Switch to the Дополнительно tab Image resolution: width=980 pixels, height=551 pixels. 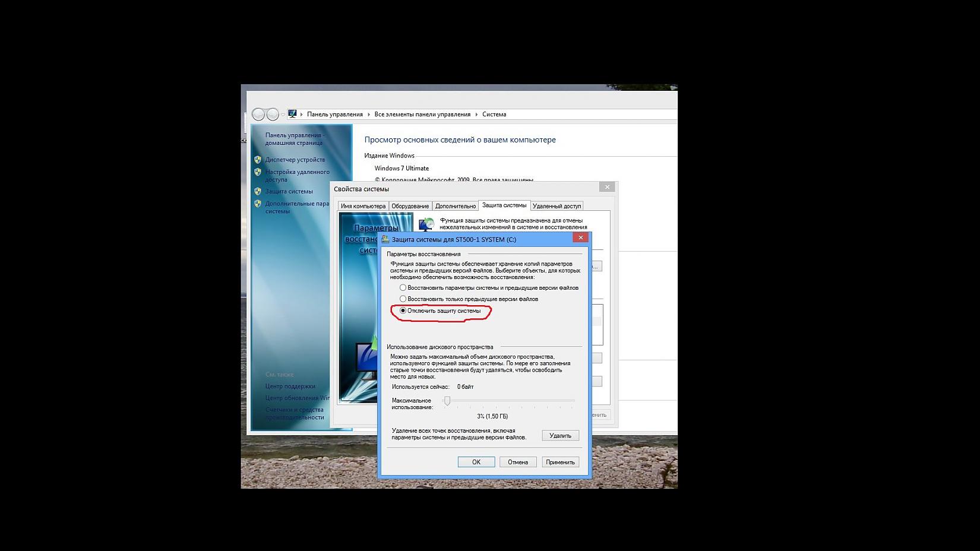456,206
